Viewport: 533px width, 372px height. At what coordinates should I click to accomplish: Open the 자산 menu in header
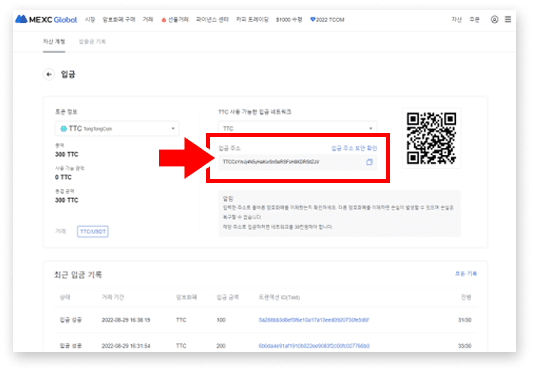456,20
